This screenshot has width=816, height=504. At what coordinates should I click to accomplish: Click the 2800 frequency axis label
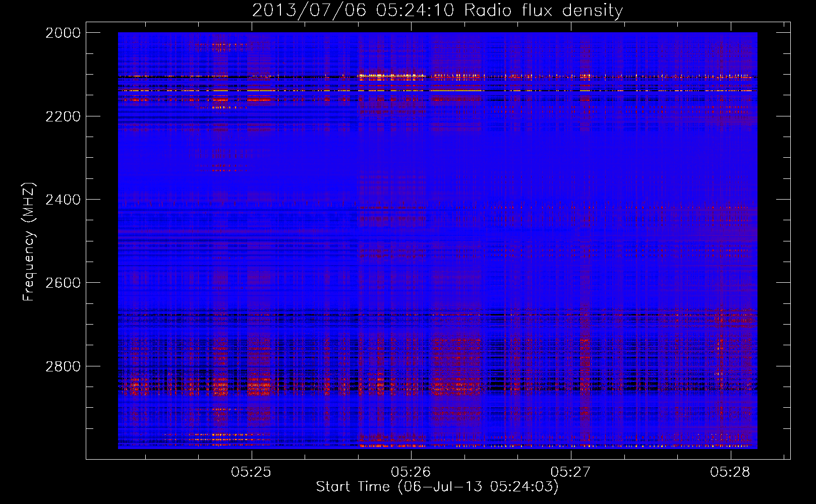[63, 366]
